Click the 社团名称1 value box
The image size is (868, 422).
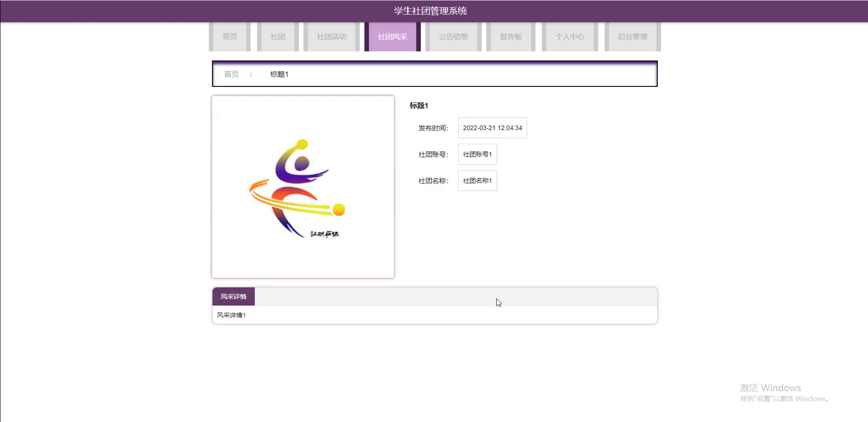[477, 181]
